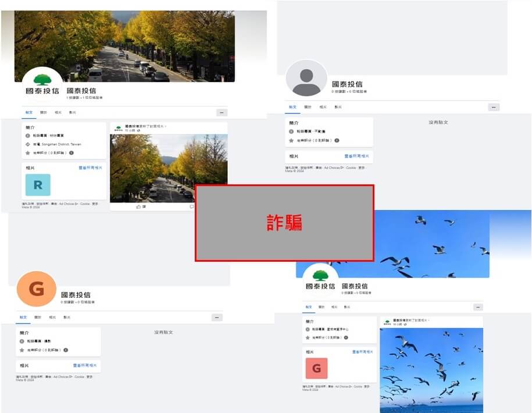Open the seagull post photo
The image size is (532, 413).
tap(431, 370)
